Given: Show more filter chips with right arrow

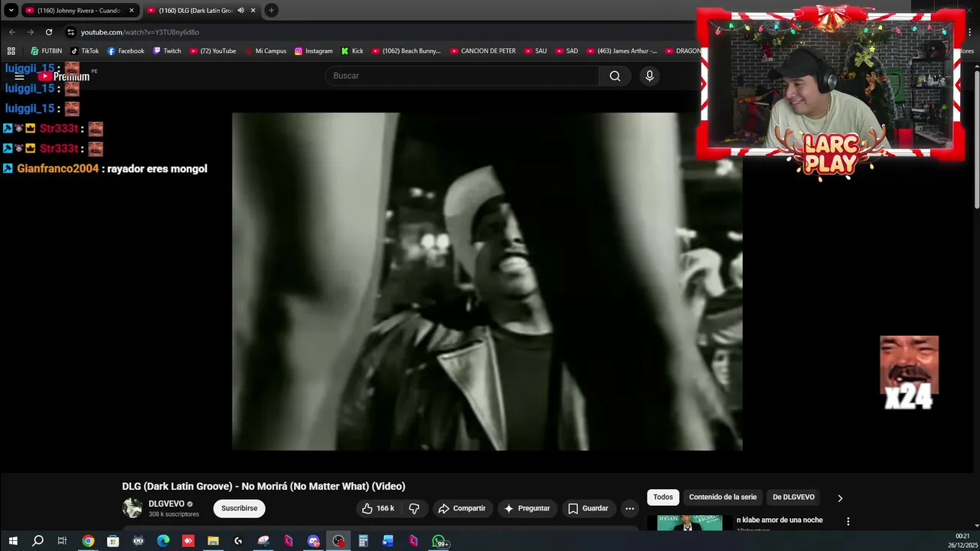Looking at the screenshot, I should tap(840, 498).
